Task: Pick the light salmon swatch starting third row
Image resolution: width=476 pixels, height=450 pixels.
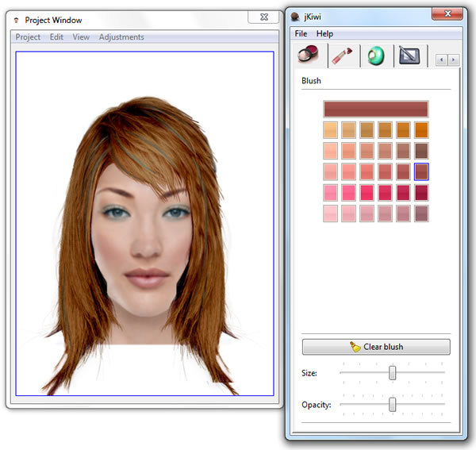Action: point(330,171)
